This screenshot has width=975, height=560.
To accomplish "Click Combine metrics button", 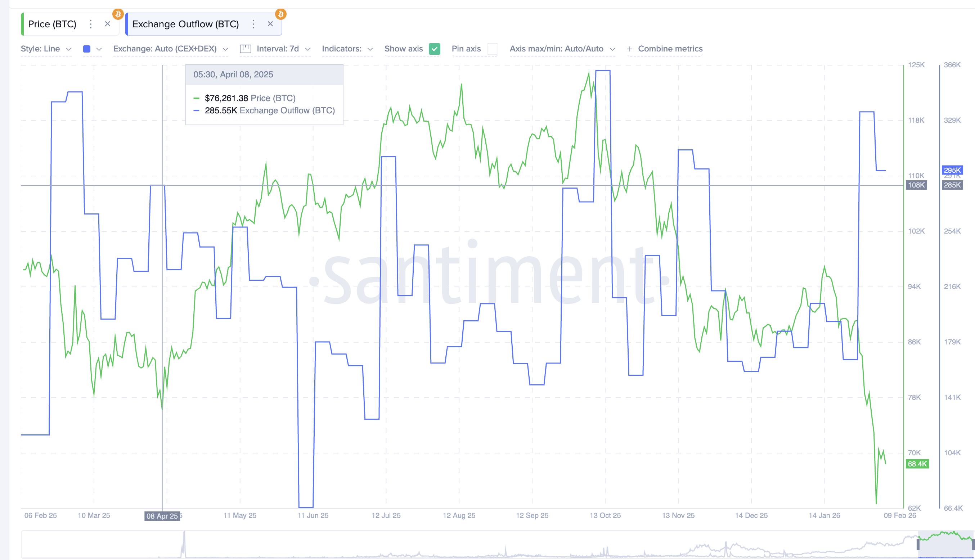I will (x=670, y=49).
